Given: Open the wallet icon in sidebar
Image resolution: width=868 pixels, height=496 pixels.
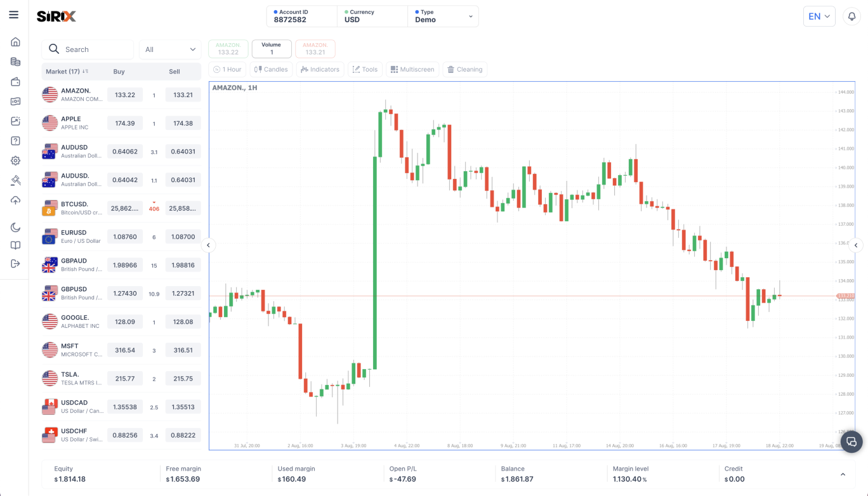Looking at the screenshot, I should coord(15,82).
